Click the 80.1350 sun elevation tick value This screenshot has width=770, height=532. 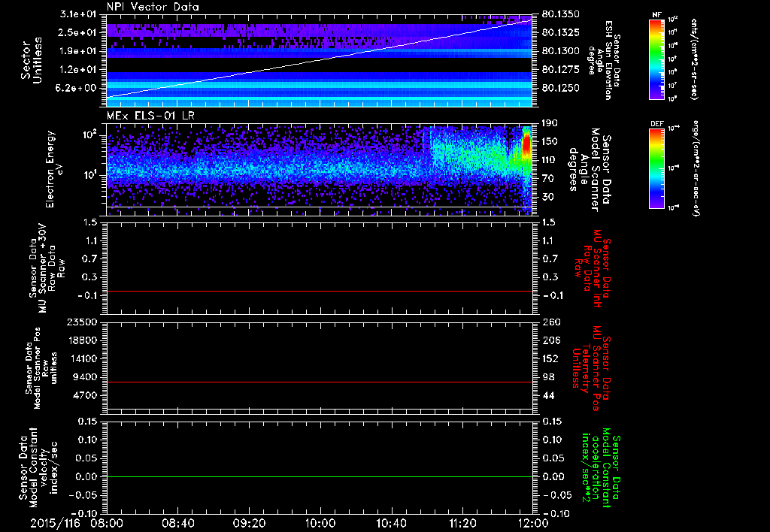(560, 14)
